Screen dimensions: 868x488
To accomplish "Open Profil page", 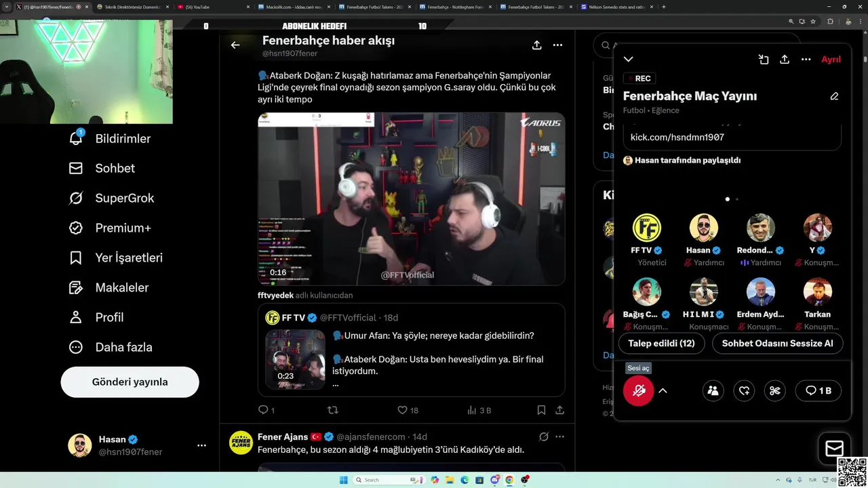I will pos(96,317).
